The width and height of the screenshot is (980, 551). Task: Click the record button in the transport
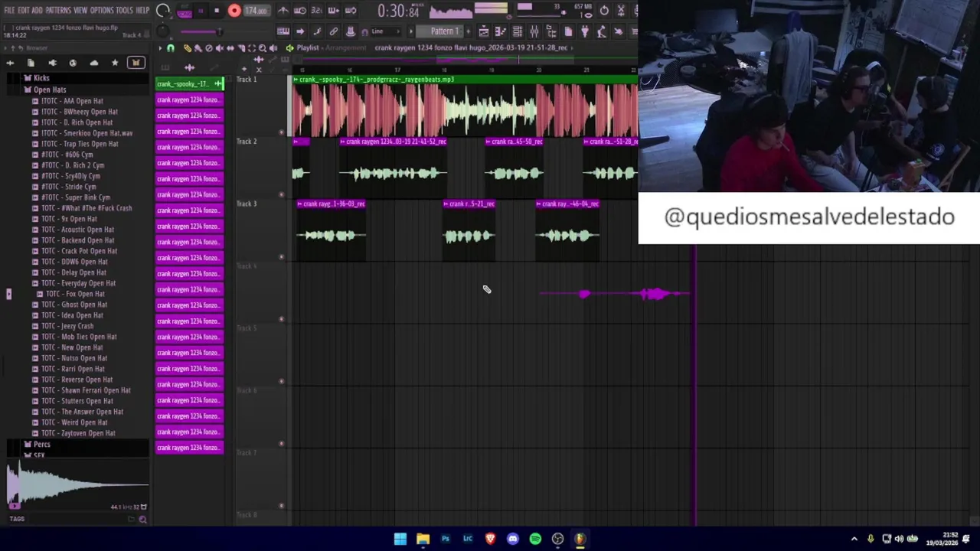[x=234, y=11]
